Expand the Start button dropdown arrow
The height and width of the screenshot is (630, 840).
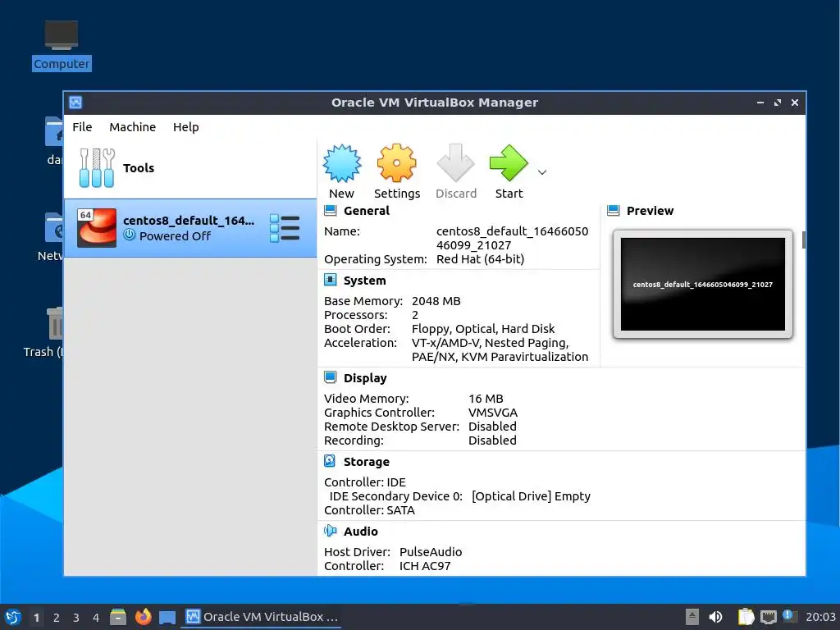point(542,172)
